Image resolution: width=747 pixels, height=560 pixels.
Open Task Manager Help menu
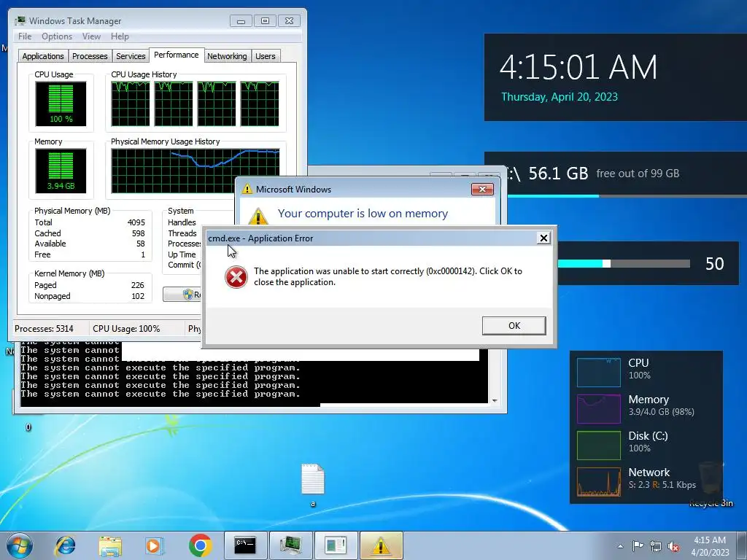(x=120, y=36)
